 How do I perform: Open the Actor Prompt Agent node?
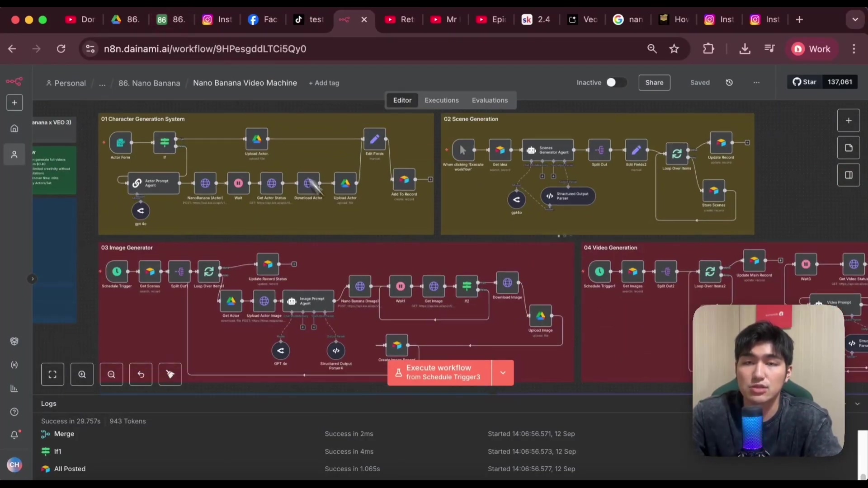[x=153, y=183]
